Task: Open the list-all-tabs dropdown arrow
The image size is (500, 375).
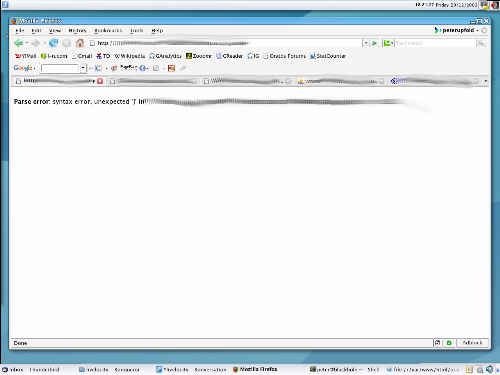Action: 486,81
